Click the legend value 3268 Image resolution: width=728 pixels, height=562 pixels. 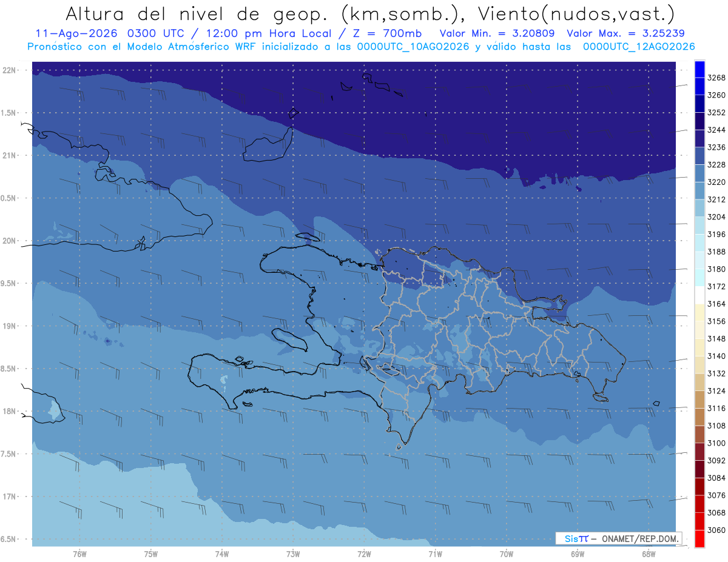716,78
